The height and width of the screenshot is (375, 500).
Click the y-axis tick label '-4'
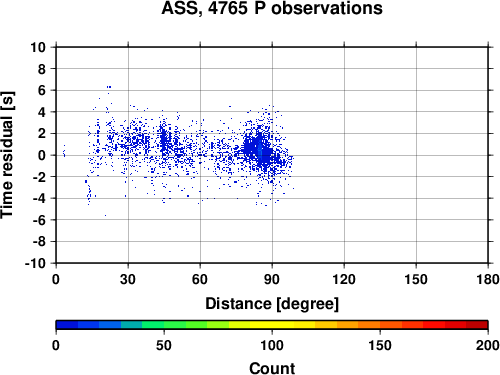(39, 198)
